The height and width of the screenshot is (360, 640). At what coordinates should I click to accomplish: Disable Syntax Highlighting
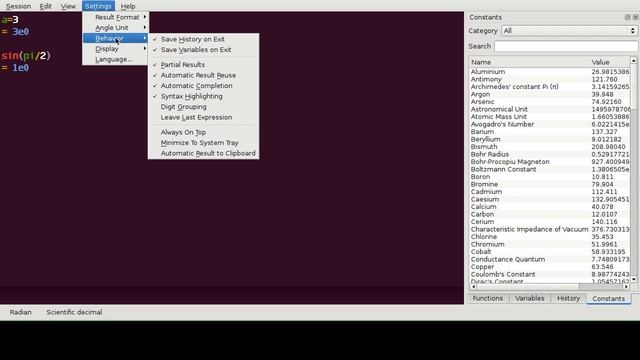203,96
